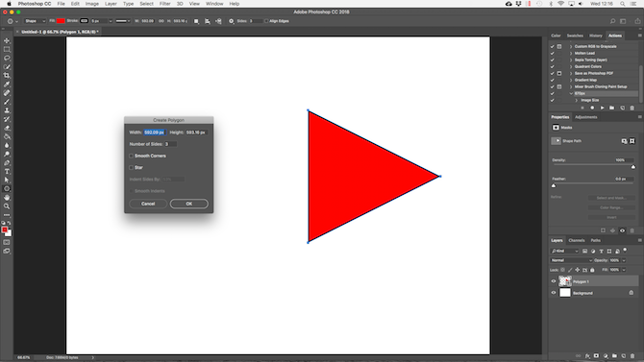Click the Number of Sides field
The width and height of the screenshot is (644, 362).
[x=170, y=144]
